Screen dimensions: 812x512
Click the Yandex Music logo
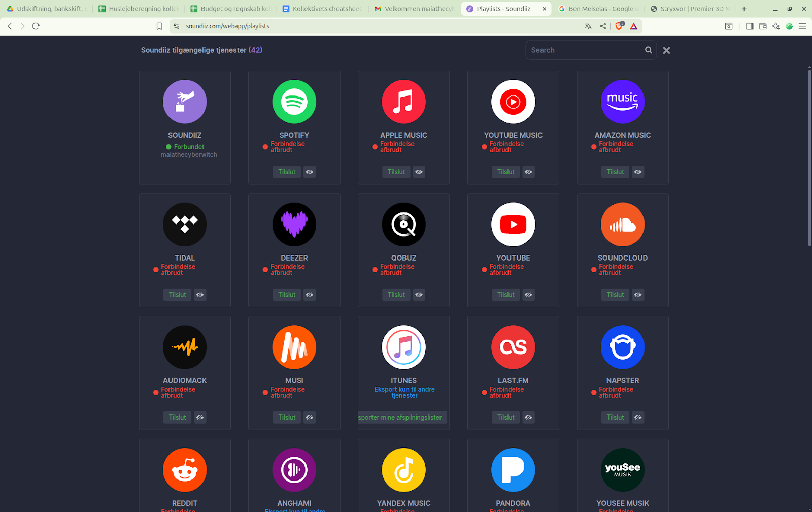pyautogui.click(x=403, y=470)
